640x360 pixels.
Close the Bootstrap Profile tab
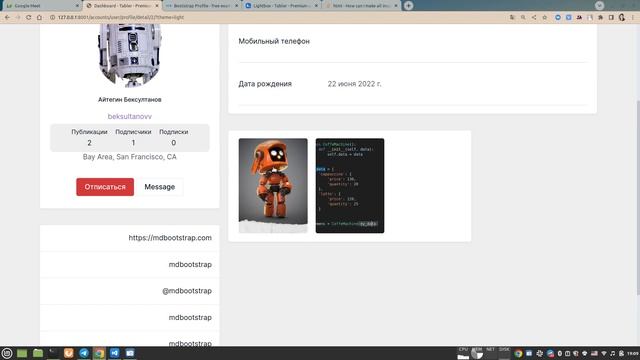(236, 6)
